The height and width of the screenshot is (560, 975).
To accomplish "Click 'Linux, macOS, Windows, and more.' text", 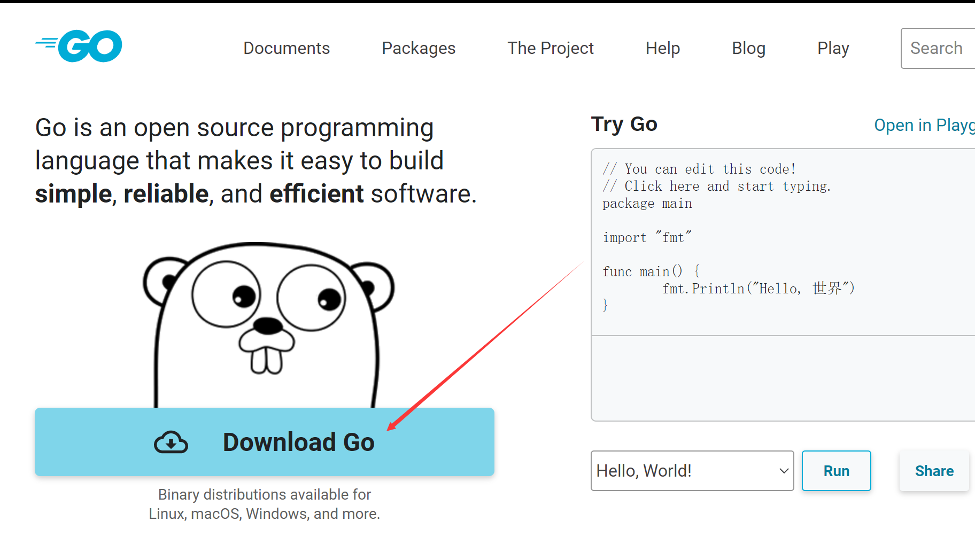I will (265, 514).
